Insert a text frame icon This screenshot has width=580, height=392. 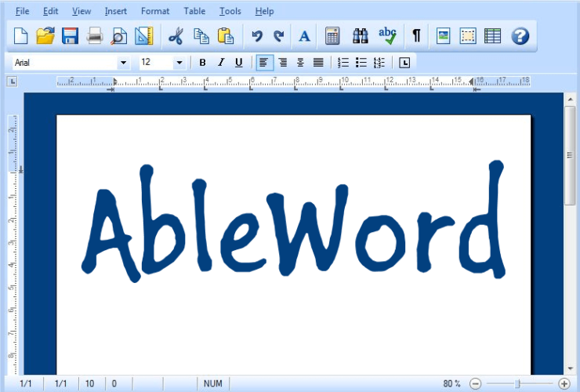coord(468,36)
